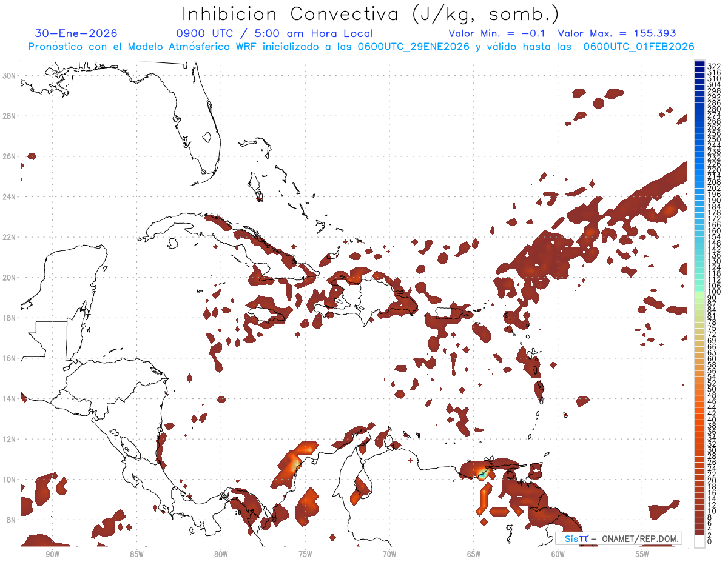The width and height of the screenshot is (728, 562).
Task: Click the 14N latitude label
Action: (x=10, y=399)
